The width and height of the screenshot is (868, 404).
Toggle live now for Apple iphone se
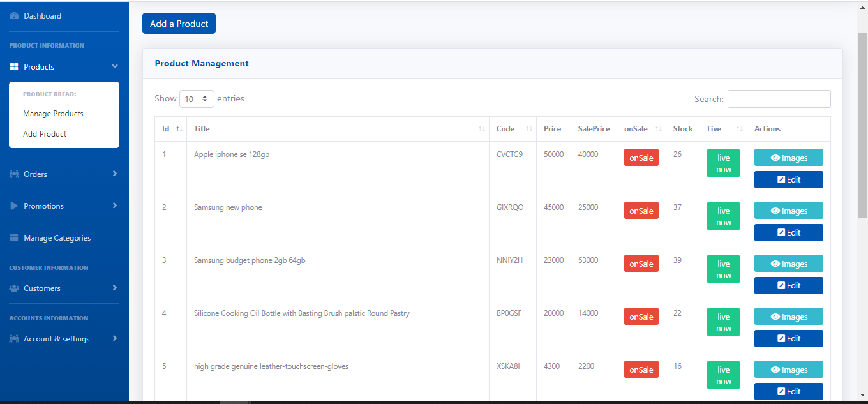pos(724,163)
